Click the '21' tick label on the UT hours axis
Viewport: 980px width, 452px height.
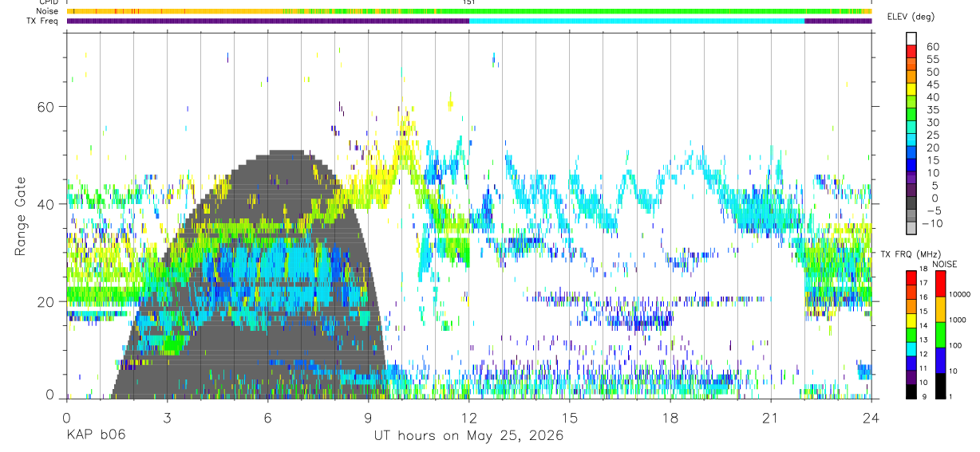click(x=770, y=419)
